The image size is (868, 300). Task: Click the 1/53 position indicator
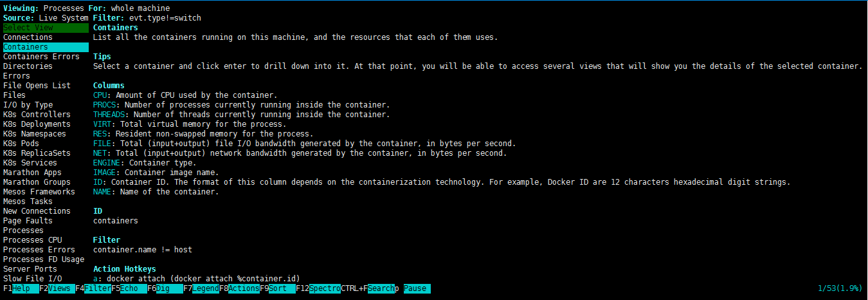click(x=840, y=288)
